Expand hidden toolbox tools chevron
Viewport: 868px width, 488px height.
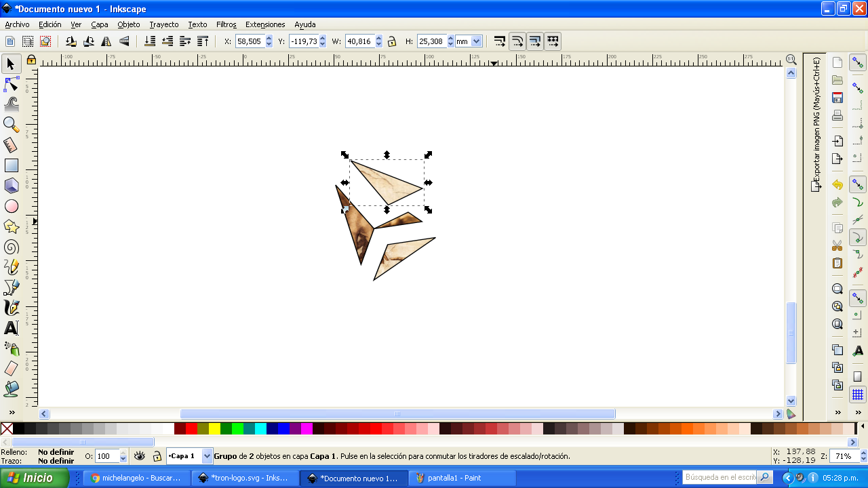(x=12, y=412)
